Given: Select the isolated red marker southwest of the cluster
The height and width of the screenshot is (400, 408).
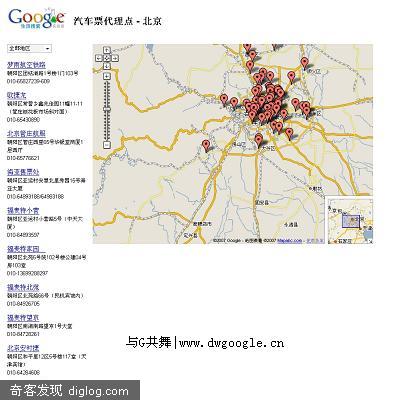Looking at the screenshot, I should point(207,145).
